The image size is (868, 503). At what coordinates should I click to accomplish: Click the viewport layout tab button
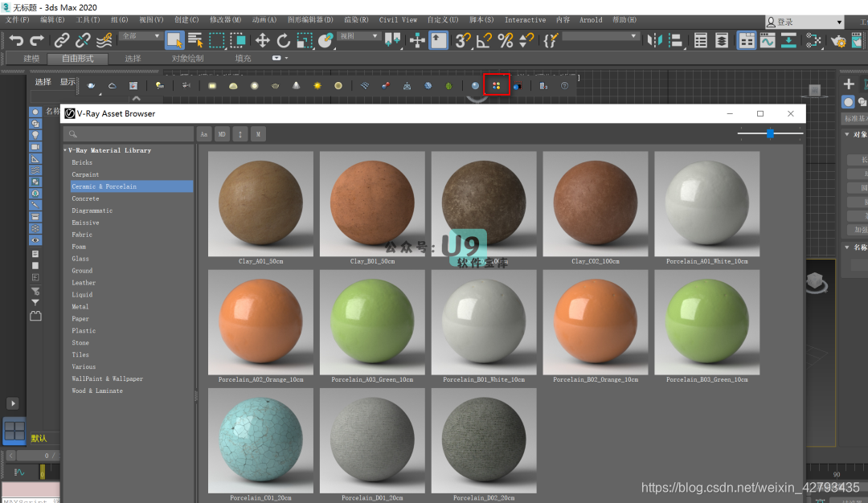click(x=14, y=430)
